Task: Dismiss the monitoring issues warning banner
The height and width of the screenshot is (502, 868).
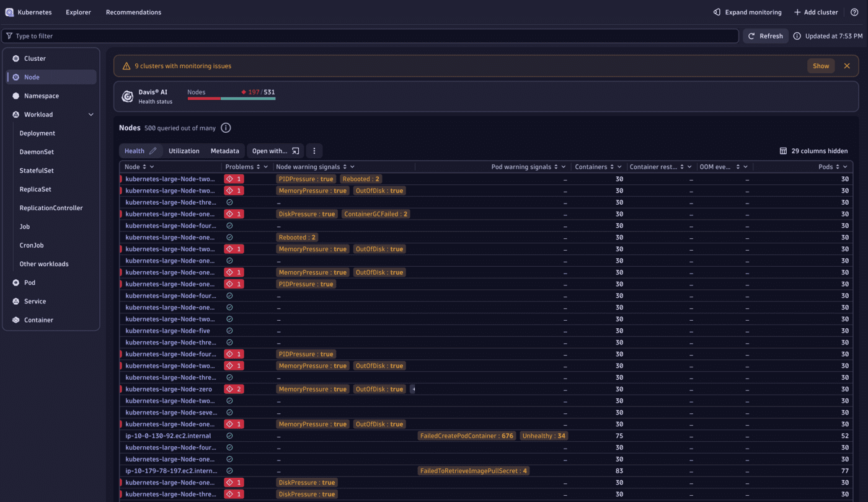Action: [x=847, y=66]
